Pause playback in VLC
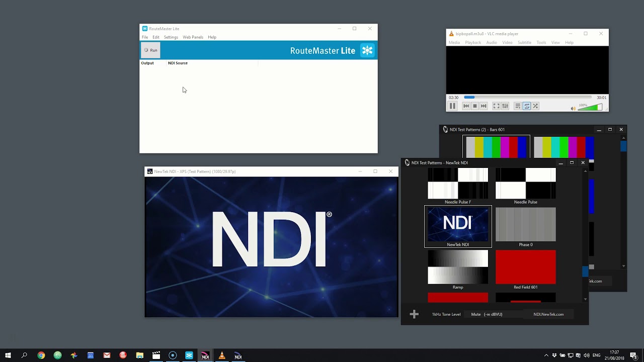The height and width of the screenshot is (362, 644). click(452, 106)
